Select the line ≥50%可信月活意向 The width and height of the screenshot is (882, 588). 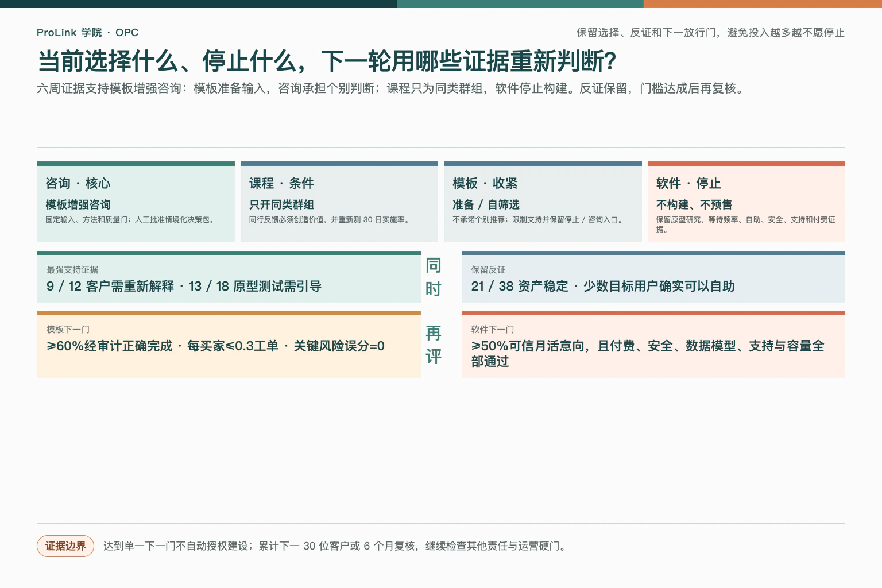coord(648,354)
